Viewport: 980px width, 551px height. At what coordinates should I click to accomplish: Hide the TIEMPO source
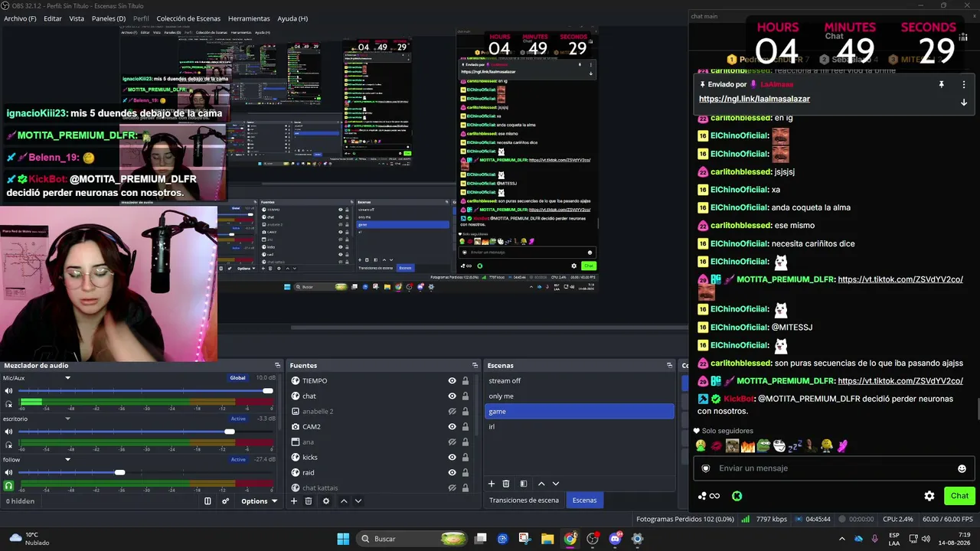point(452,381)
